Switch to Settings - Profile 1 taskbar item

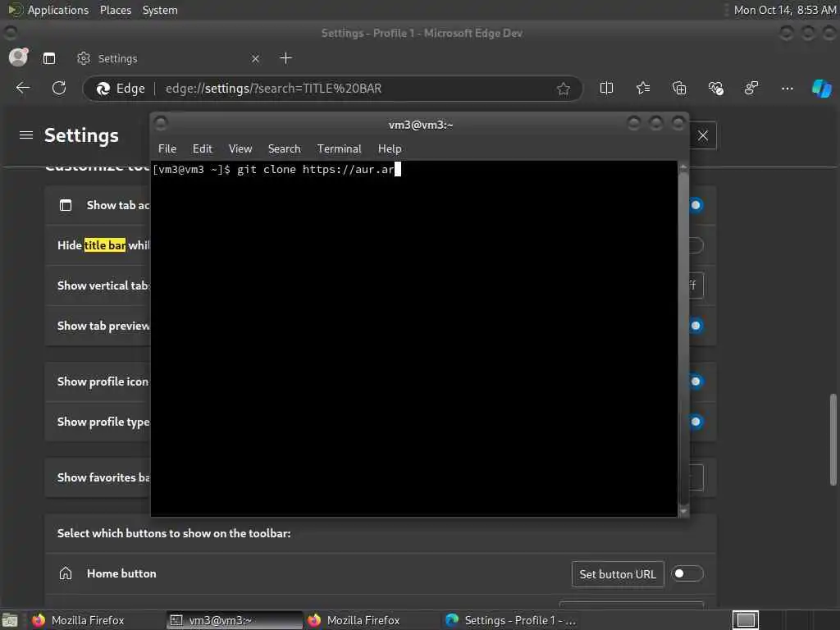pos(510,620)
